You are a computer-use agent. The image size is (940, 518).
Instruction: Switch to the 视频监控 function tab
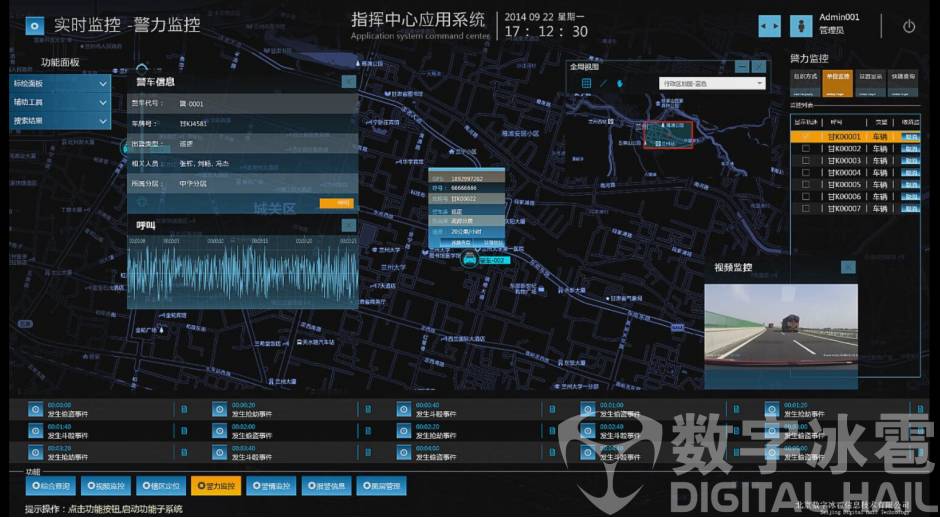tap(106, 486)
